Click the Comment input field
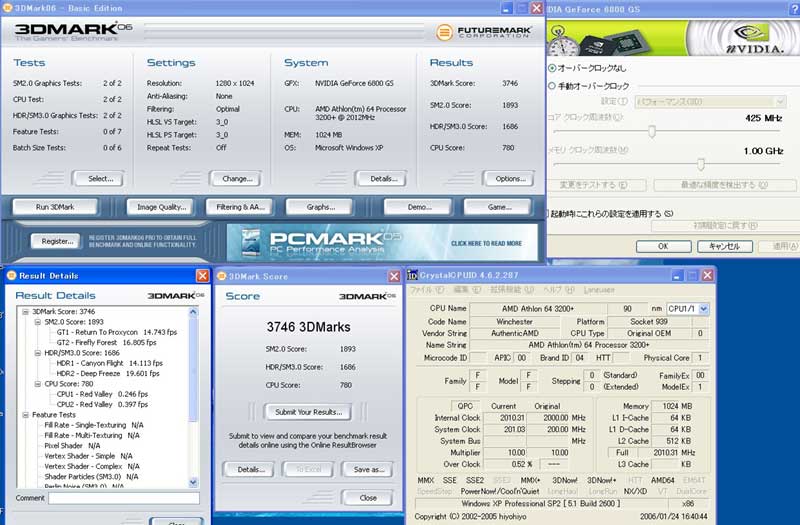This screenshot has height=525, width=800. 124,498
